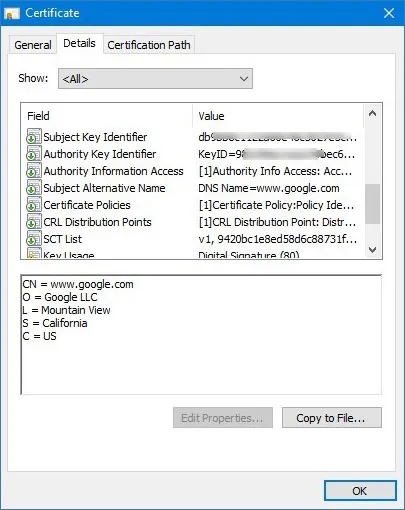405x510 pixels.
Task: Click the SCT List row icon
Action: [34, 239]
